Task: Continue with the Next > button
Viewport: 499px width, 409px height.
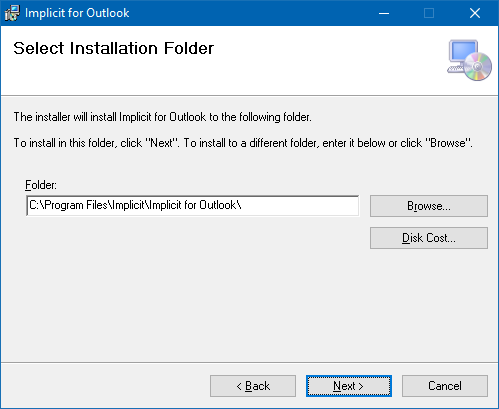Action: 349,386
